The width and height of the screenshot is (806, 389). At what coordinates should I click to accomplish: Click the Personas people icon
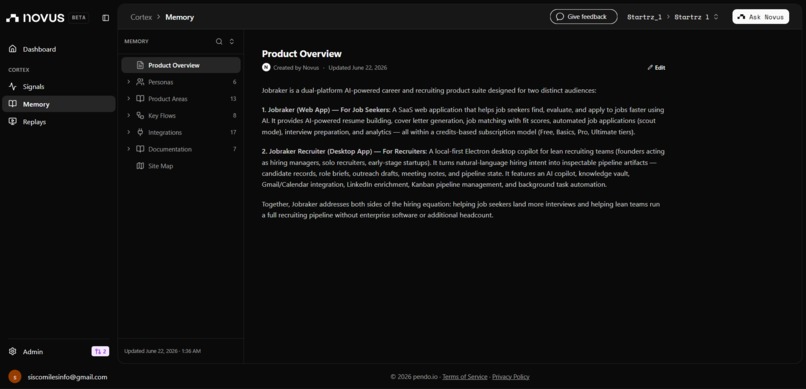tap(140, 82)
